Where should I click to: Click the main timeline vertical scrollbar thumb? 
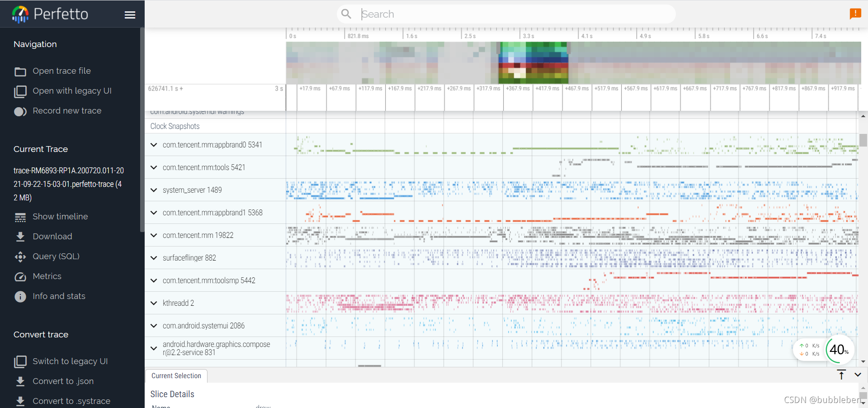pos(863,140)
